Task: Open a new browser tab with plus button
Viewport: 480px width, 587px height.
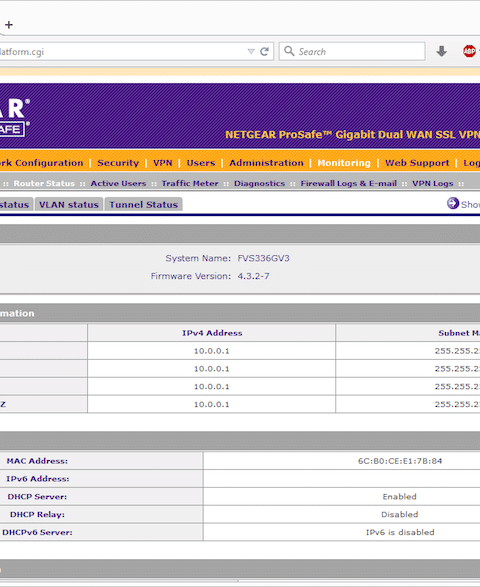Action: (x=9, y=25)
